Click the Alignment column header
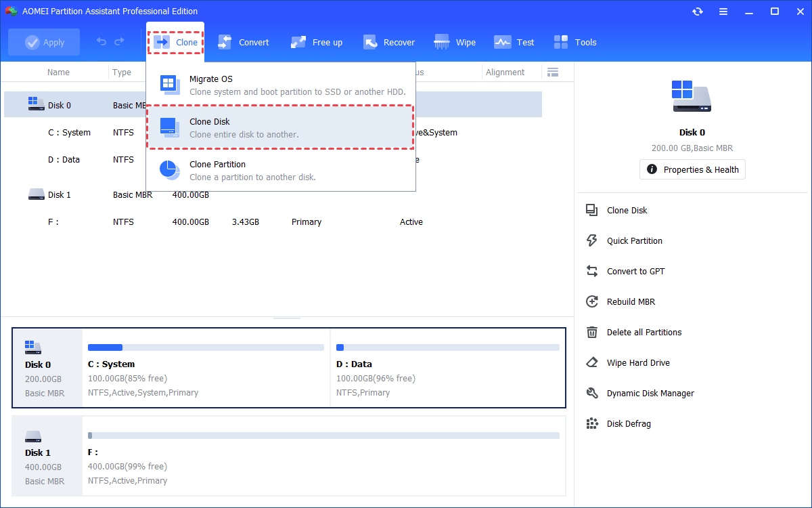Screen dimensions: 812x508 (x=505, y=72)
